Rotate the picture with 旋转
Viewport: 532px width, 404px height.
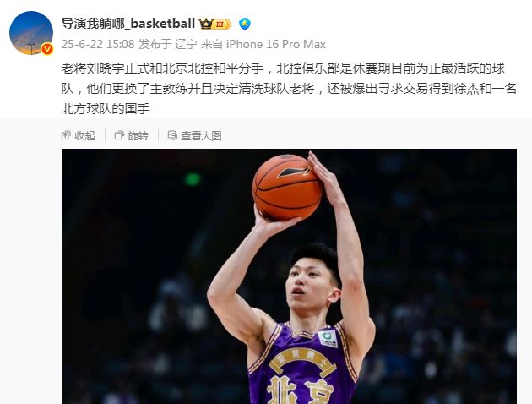pyautogui.click(x=131, y=136)
